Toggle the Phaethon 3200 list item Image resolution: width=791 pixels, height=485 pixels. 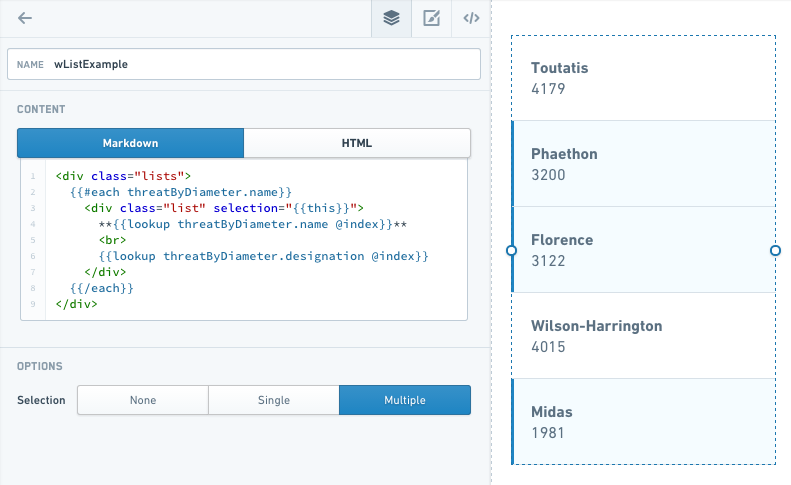click(644, 164)
